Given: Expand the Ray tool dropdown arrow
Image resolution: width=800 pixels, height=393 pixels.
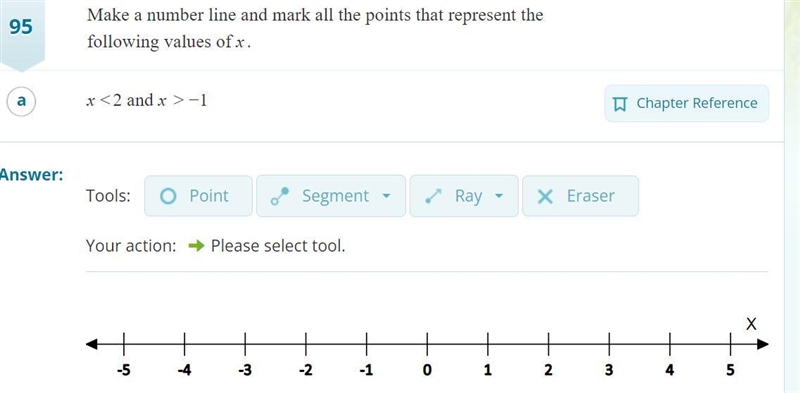Looking at the screenshot, I should point(499,196).
